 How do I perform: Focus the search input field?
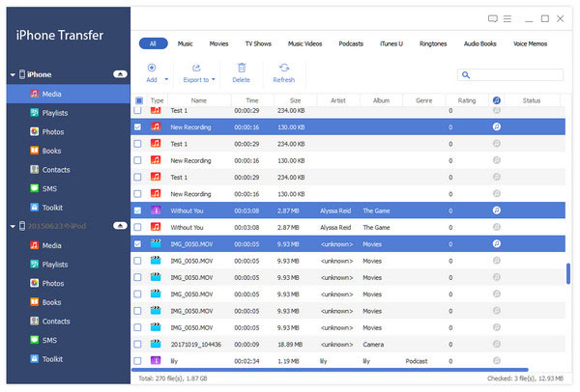510,75
